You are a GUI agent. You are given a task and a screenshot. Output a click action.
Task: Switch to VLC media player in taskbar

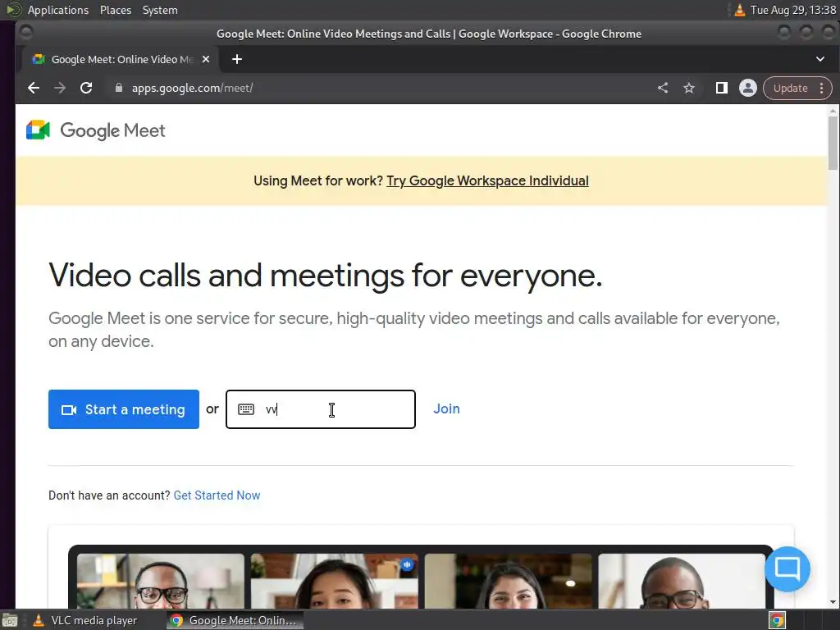(84, 620)
